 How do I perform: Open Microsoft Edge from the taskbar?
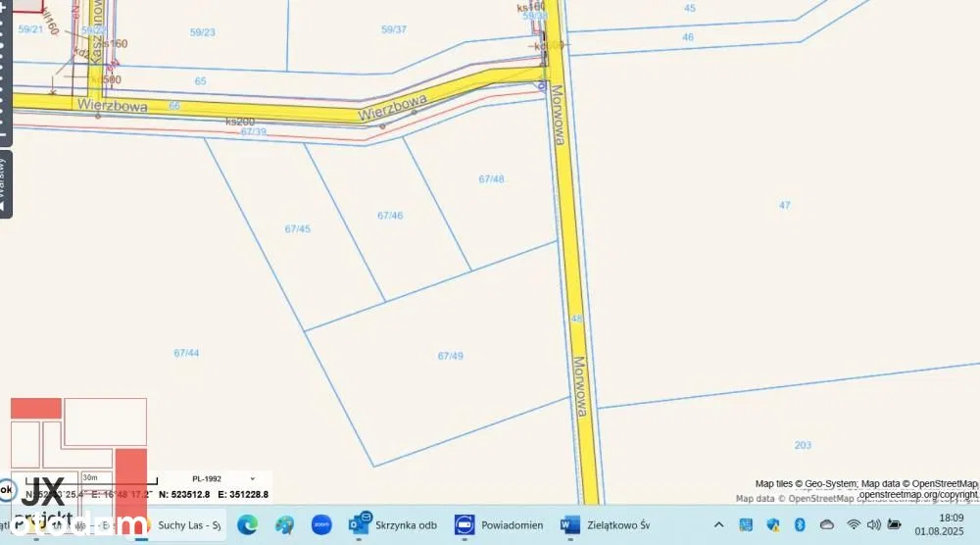pyautogui.click(x=247, y=525)
